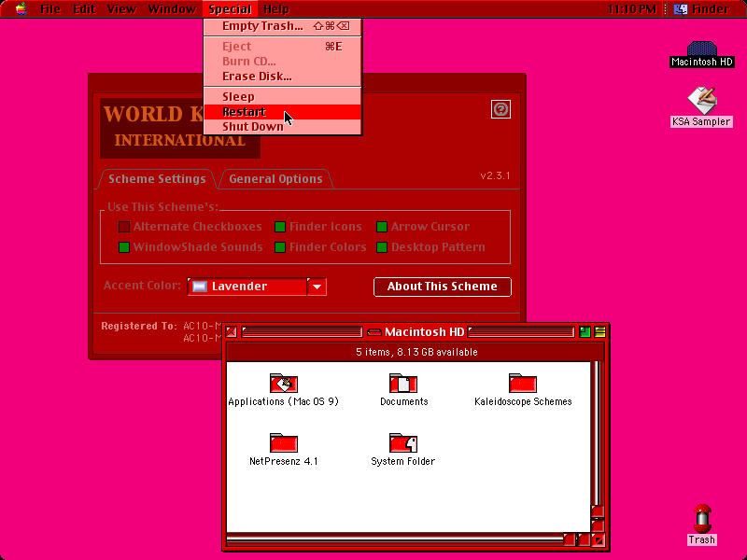Click the Special menu title
Screen dimensions: 747x560
coord(230,9)
